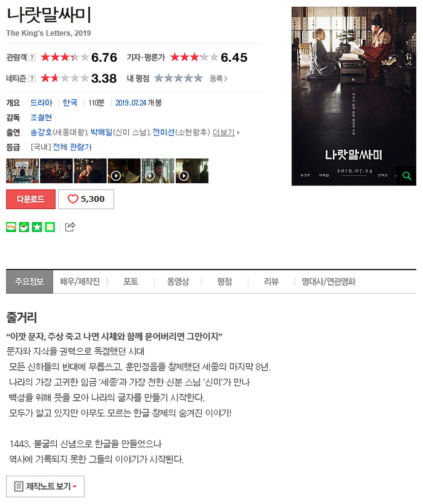Viewport: 423px width, 504px height.
Task: Expand 제작노트 보기 section
Action: pyautogui.click(x=45, y=486)
